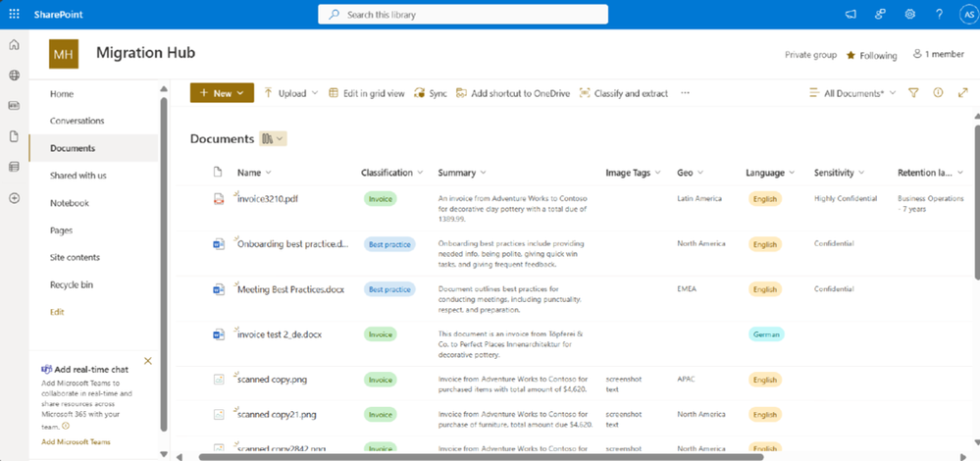Open Recycle bin in navigation
The width and height of the screenshot is (980, 461).
[72, 284]
